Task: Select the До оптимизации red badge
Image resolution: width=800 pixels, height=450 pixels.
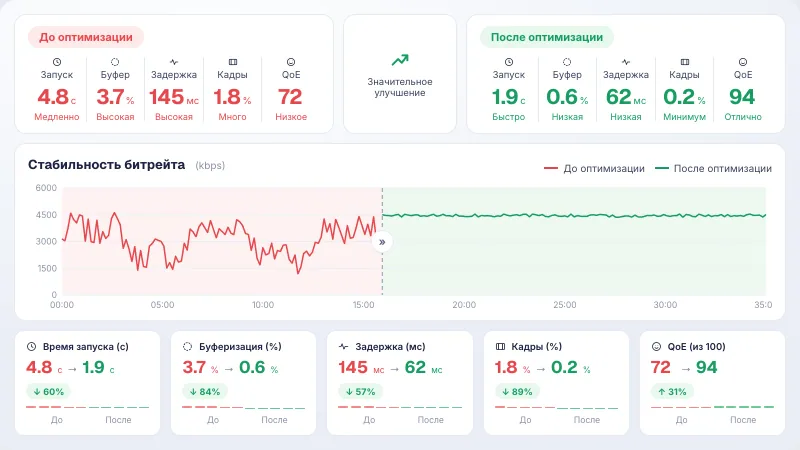Action: point(86,37)
